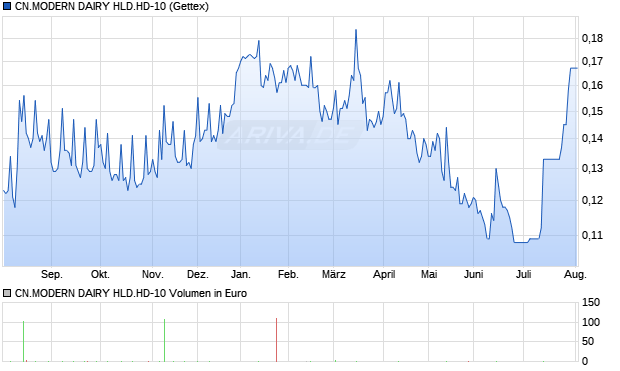Screen dimensions: 620x371
Task: Click the 150 volume axis label
Action: point(591,303)
